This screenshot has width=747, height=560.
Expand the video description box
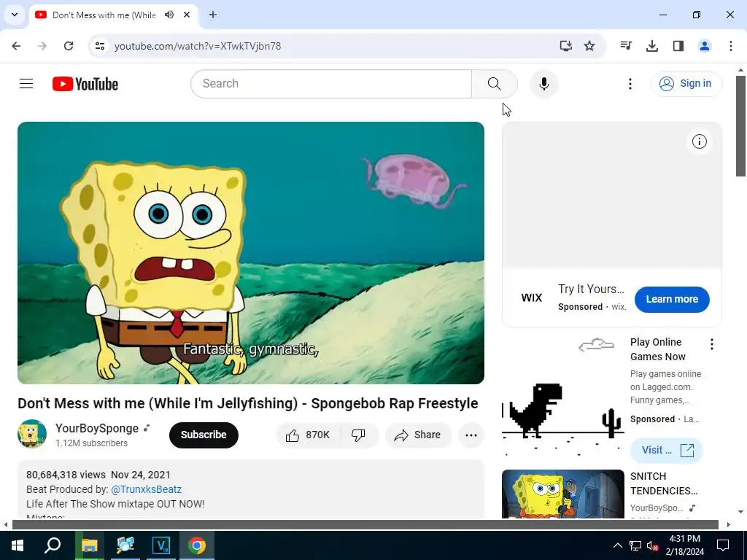point(251,489)
